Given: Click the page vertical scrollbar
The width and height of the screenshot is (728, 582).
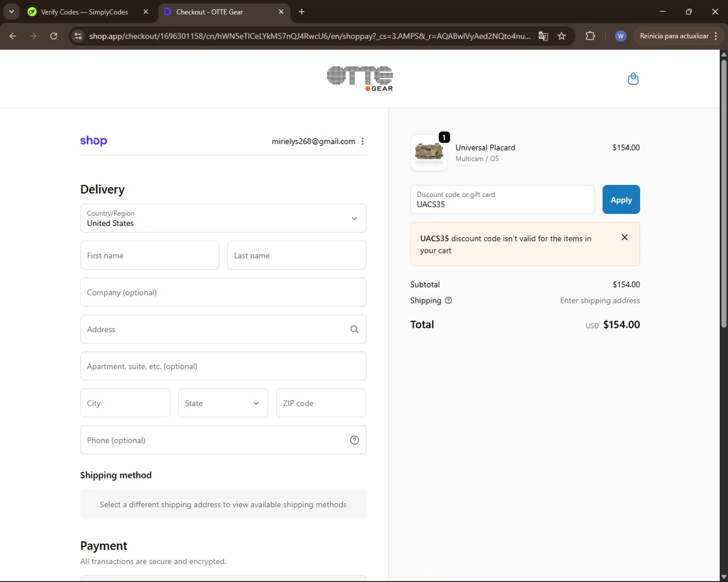Looking at the screenshot, I should click(724, 194).
